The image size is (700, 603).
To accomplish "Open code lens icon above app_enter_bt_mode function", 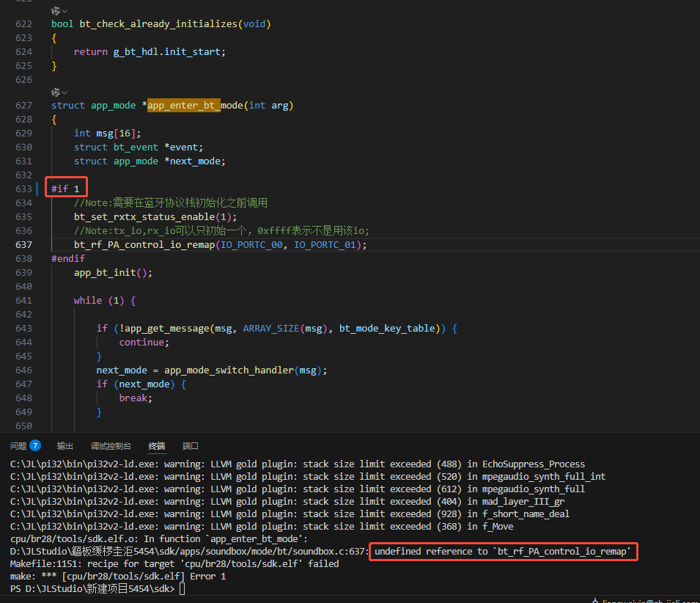I will pos(59,92).
